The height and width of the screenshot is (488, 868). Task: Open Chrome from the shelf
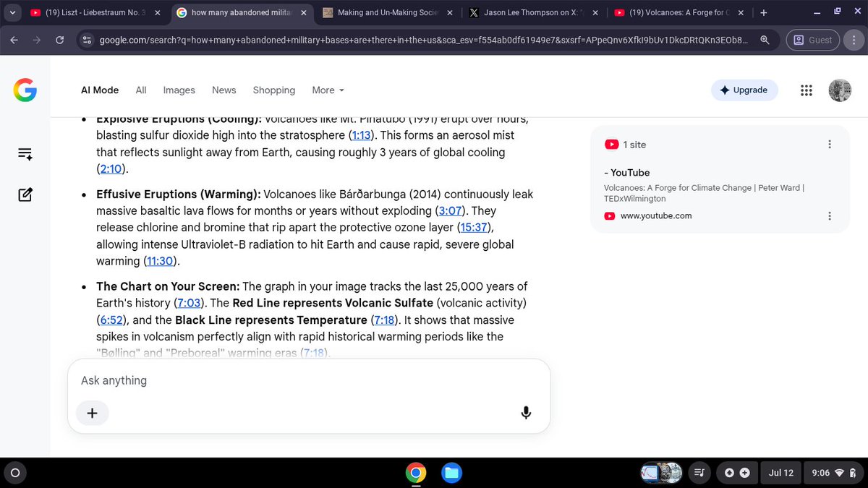[x=415, y=473]
